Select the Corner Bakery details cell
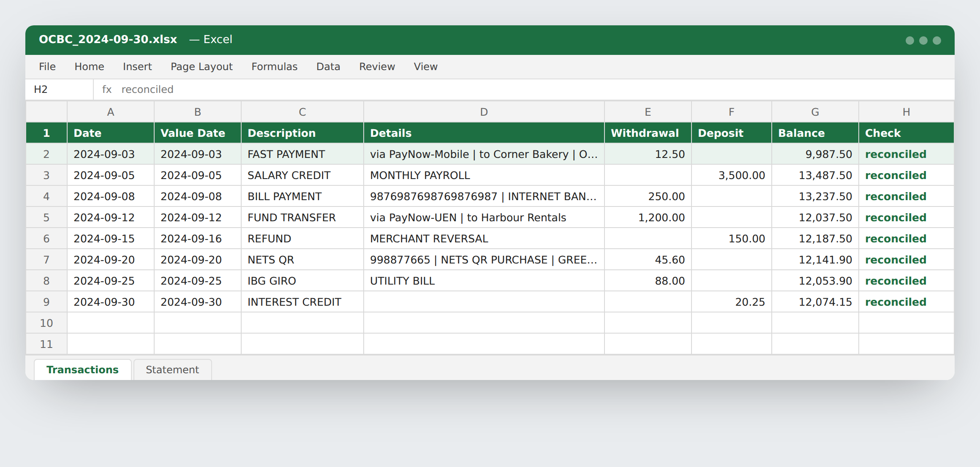The image size is (980, 467). pos(484,154)
